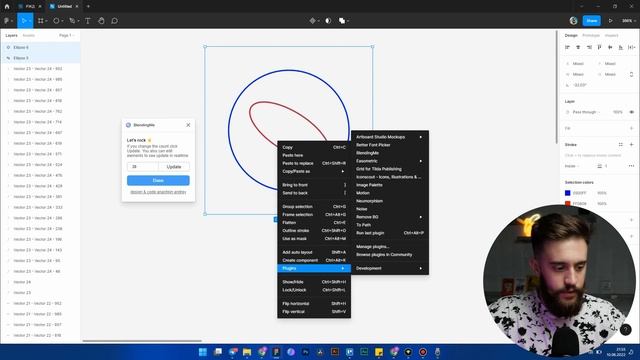Select BlendingMe from plugins submenu

[x=389, y=153]
